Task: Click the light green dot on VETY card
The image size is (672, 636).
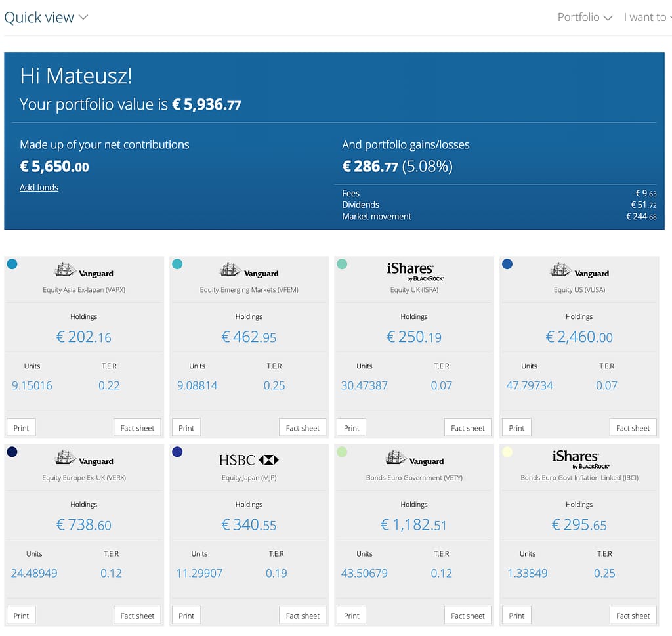Action: [342, 452]
